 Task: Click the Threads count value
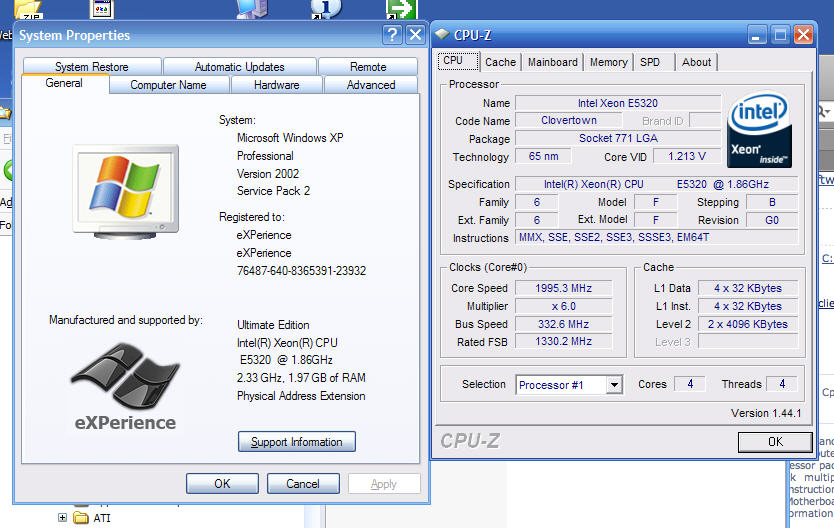pos(782,384)
